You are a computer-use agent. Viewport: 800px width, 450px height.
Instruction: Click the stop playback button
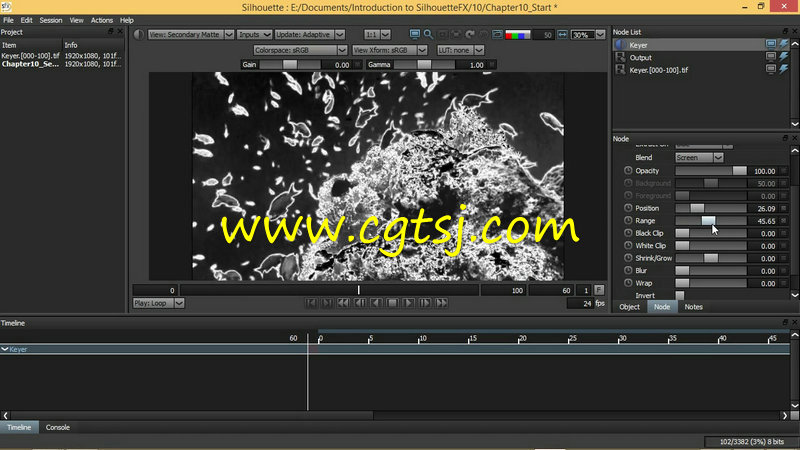[392, 303]
